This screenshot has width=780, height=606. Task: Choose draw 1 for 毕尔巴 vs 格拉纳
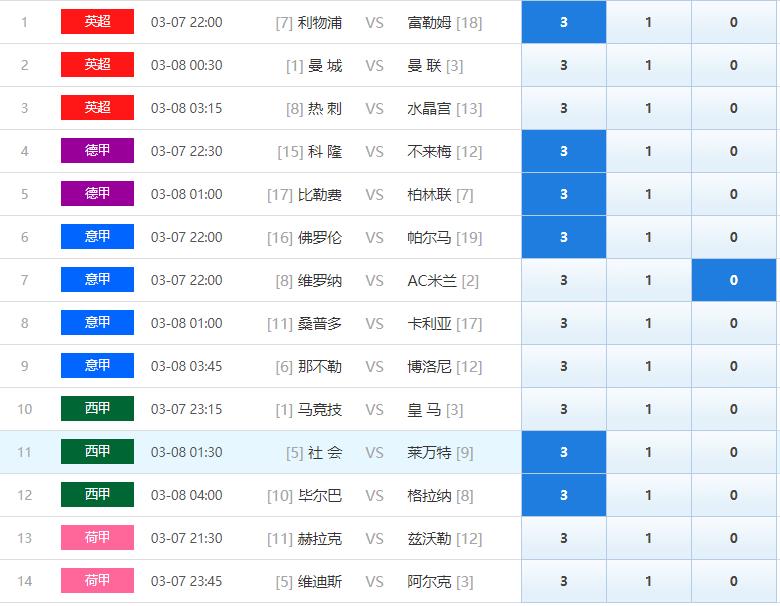tap(649, 495)
